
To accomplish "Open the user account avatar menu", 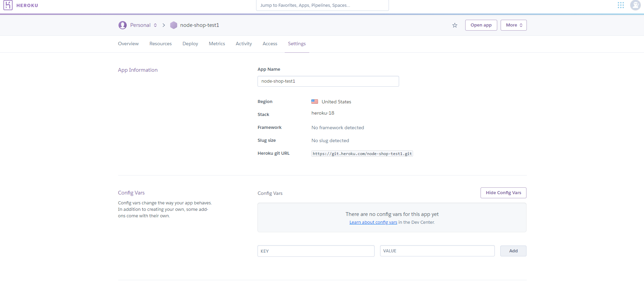I will (x=635, y=5).
